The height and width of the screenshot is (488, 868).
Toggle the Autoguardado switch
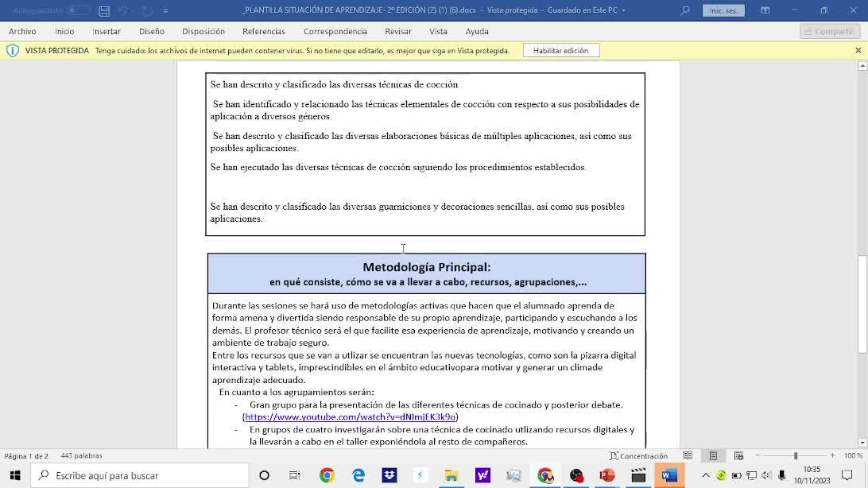point(78,10)
